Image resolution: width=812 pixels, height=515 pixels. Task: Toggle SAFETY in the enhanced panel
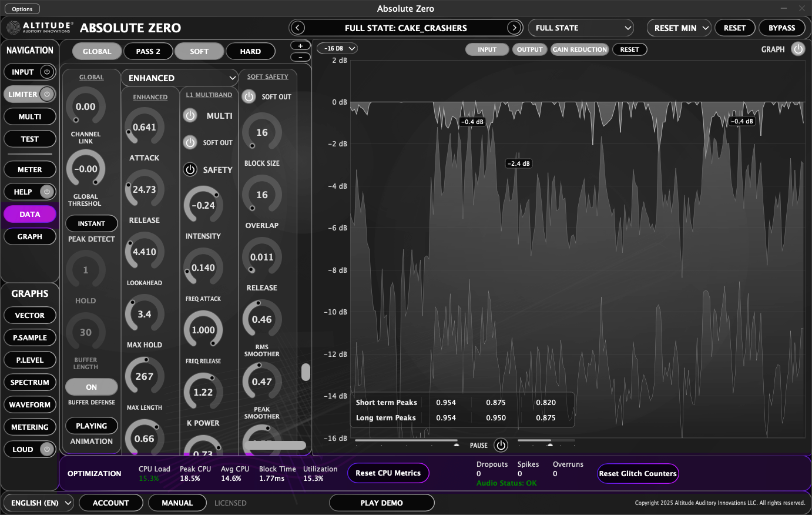click(x=190, y=169)
